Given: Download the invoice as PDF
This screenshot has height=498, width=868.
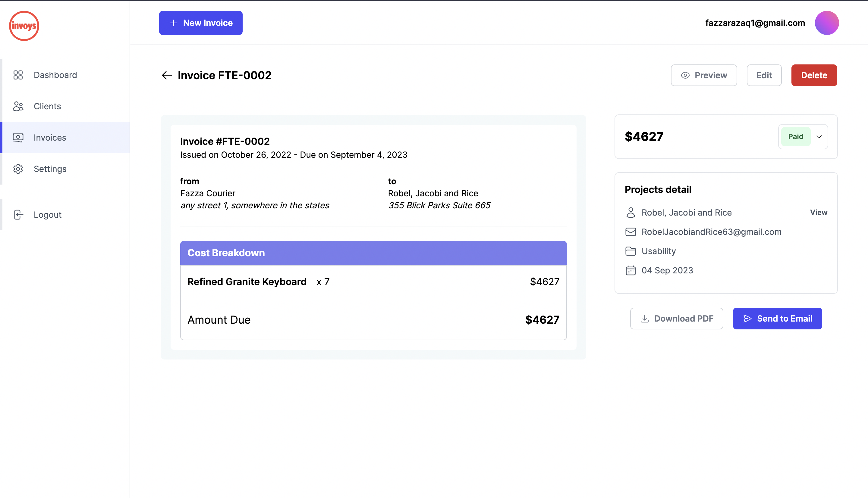Looking at the screenshot, I should click(676, 319).
